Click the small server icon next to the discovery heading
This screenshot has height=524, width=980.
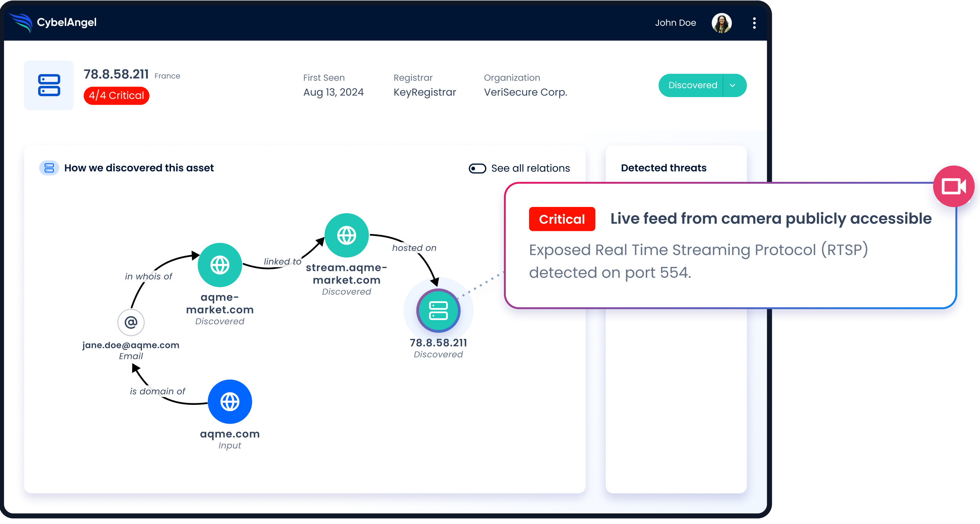click(x=49, y=168)
